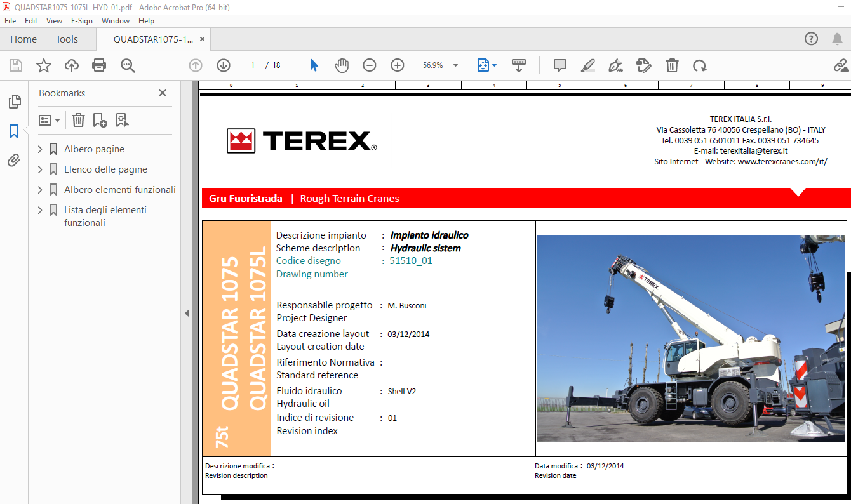851x504 pixels.
Task: Click the Save file icon
Action: coord(16,65)
